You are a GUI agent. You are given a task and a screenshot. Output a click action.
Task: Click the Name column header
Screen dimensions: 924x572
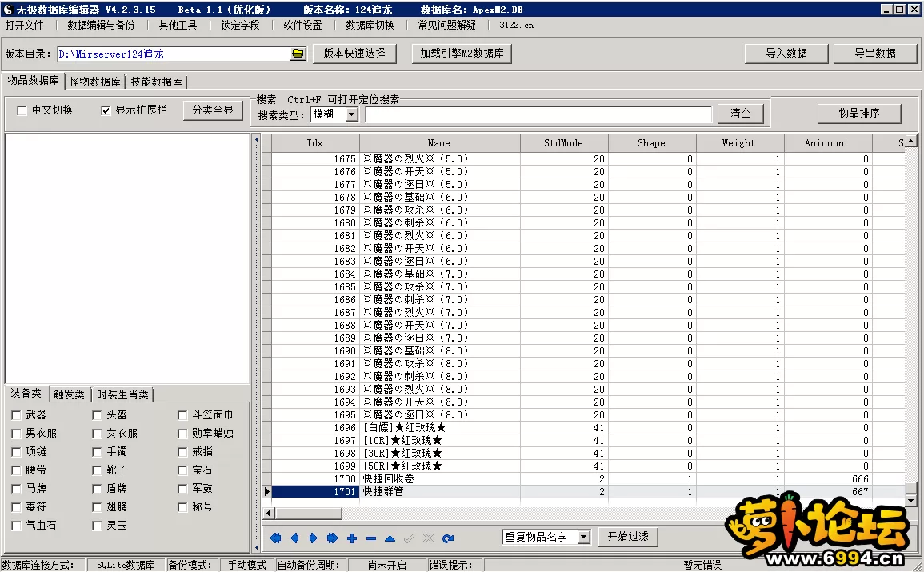[440, 143]
